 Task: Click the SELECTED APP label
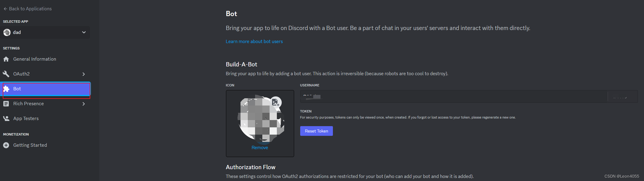(15, 22)
